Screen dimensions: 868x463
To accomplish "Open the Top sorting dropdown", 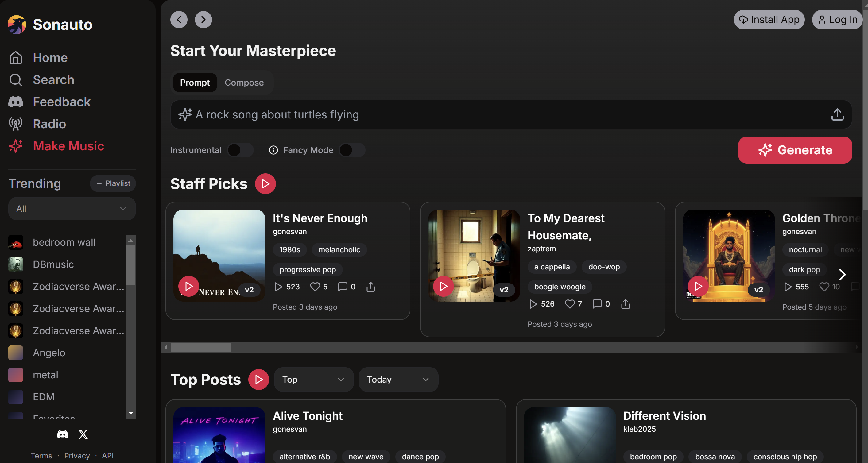I will [313, 380].
